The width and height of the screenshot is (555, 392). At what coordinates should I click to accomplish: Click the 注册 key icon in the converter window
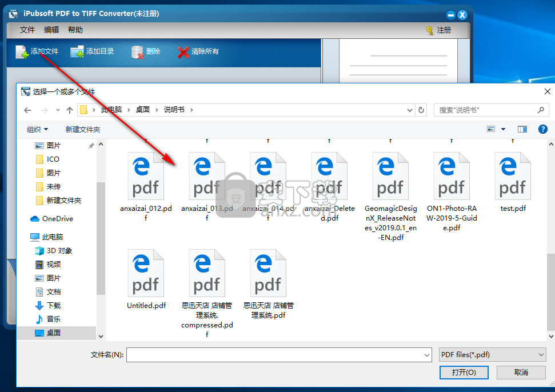(x=430, y=30)
